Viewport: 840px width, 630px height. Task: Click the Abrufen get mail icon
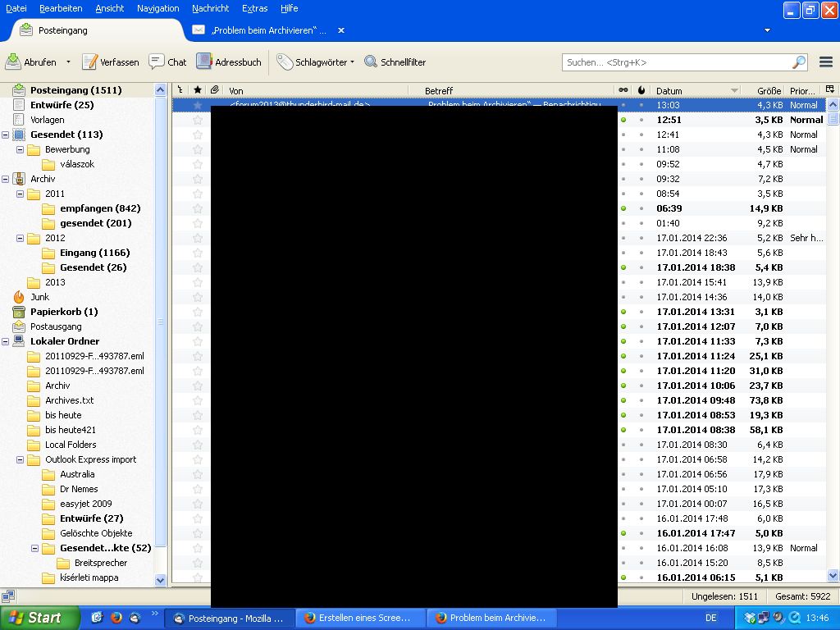14,62
